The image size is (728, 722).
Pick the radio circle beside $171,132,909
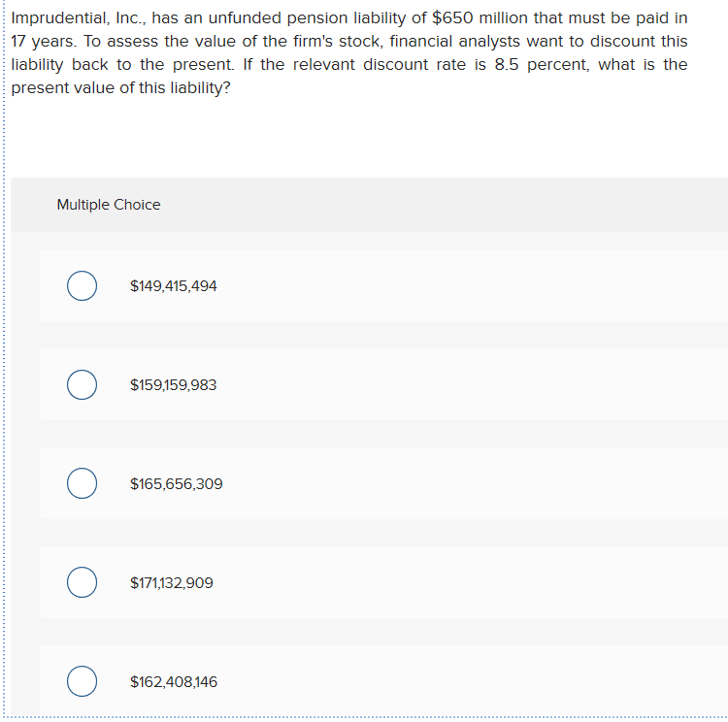(82, 582)
